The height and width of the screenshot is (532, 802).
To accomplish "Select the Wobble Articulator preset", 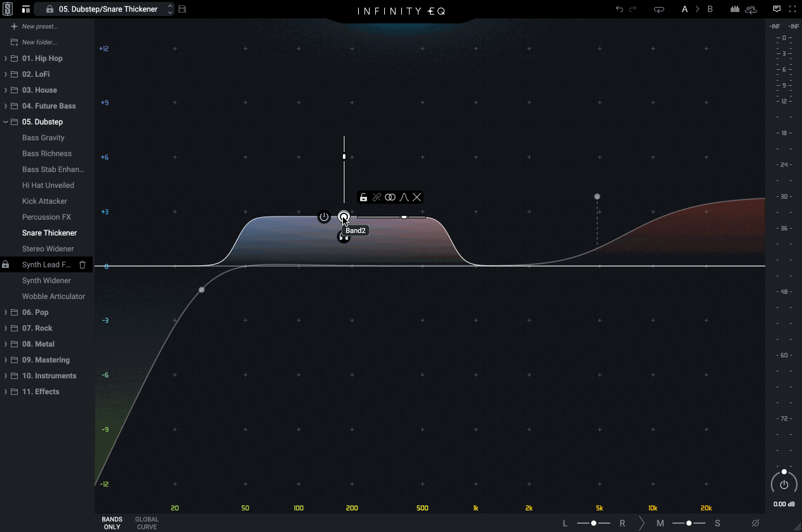I will tap(53, 296).
